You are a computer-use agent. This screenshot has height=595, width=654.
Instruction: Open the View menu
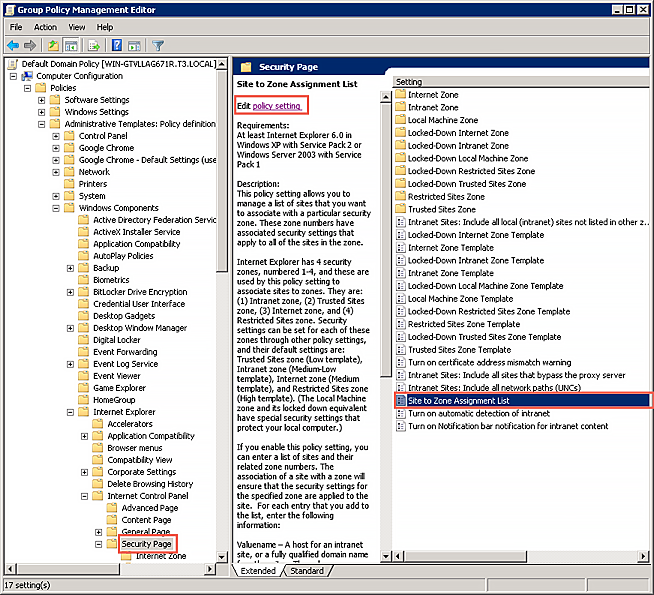(77, 27)
